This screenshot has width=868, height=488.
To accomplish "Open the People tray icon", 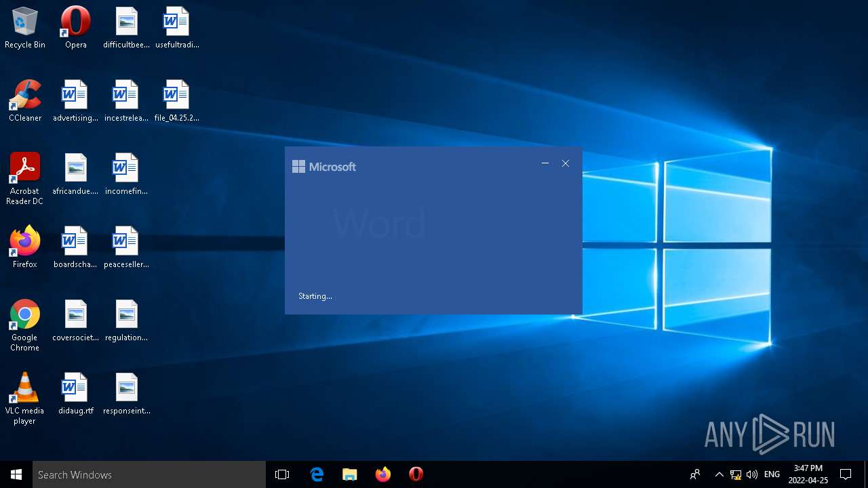I will (x=695, y=474).
